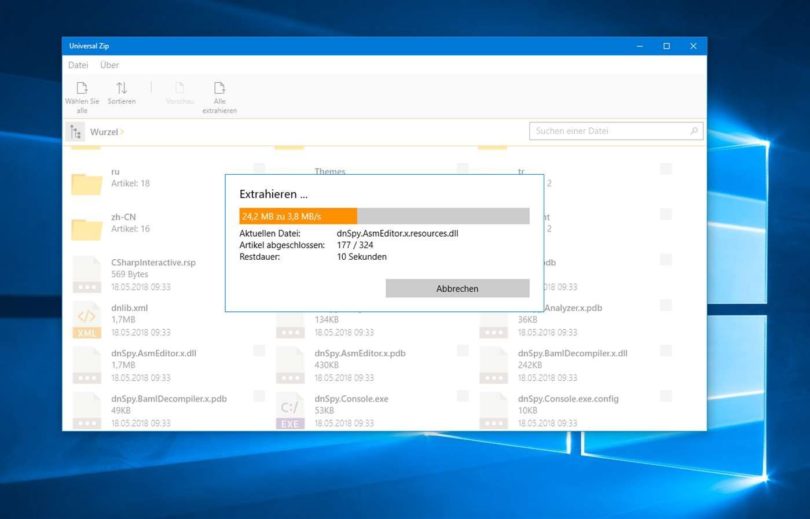The image size is (810, 519).
Task: Open the Datei menu
Action: pyautogui.click(x=78, y=65)
